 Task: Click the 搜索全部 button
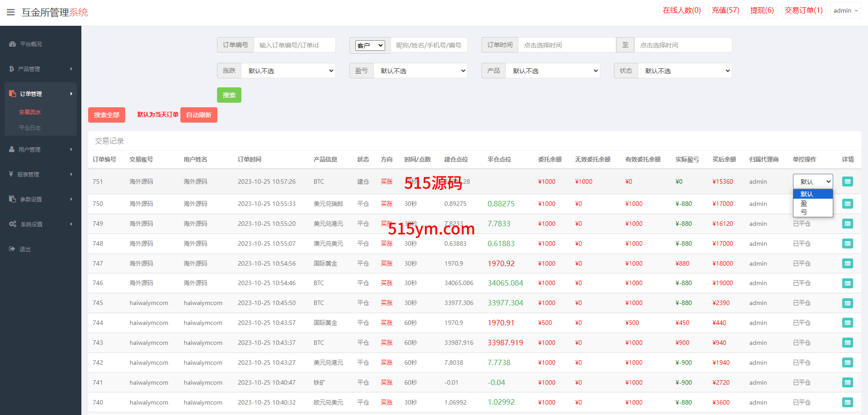tap(106, 115)
